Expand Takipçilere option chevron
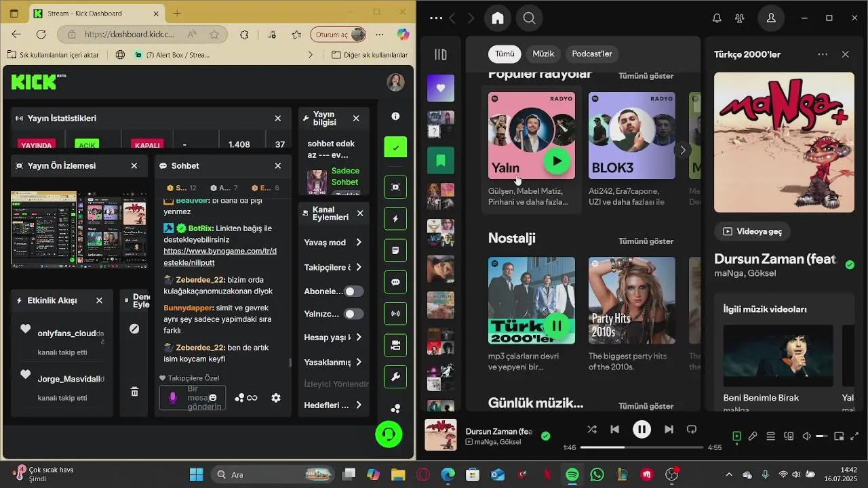 [x=359, y=267]
